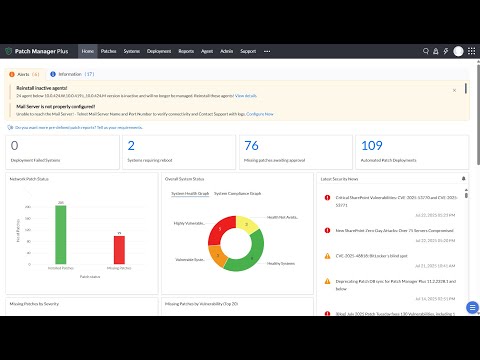The width and height of the screenshot is (480, 360).
Task: Click the 2 Systems requiring reboot count
Action: pos(131,146)
